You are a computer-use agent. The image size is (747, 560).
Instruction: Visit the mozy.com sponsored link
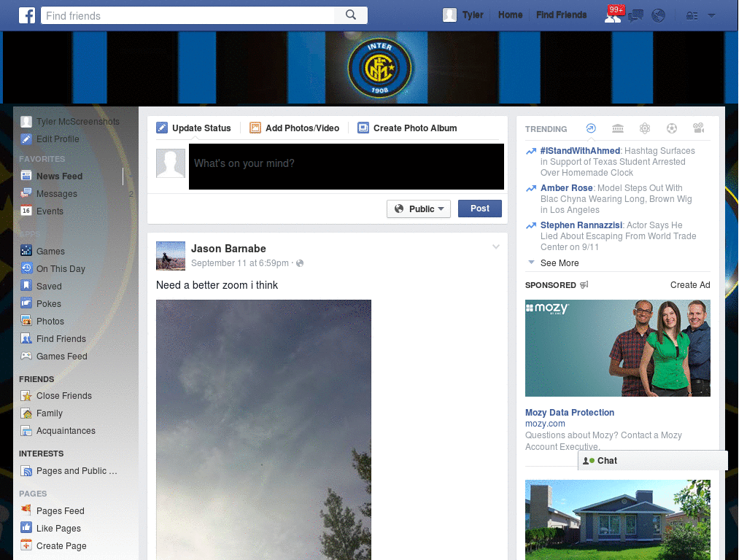(545, 424)
